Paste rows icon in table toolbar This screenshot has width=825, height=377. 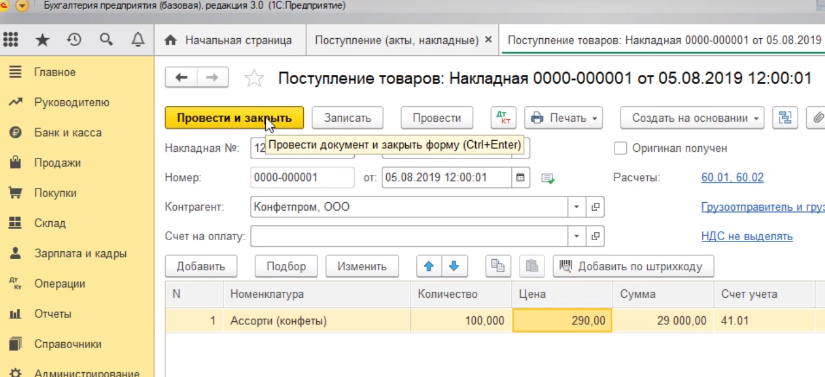tap(532, 266)
